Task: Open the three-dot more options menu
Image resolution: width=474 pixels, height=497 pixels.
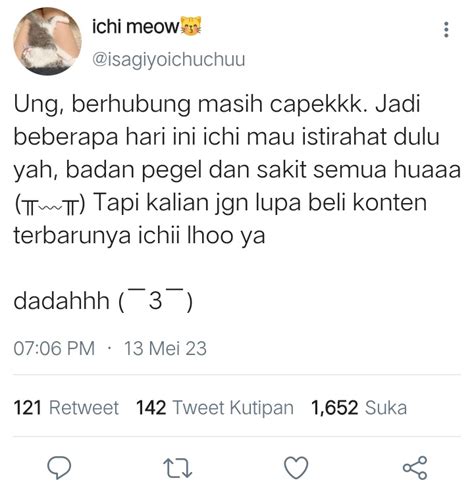Action: (x=446, y=30)
